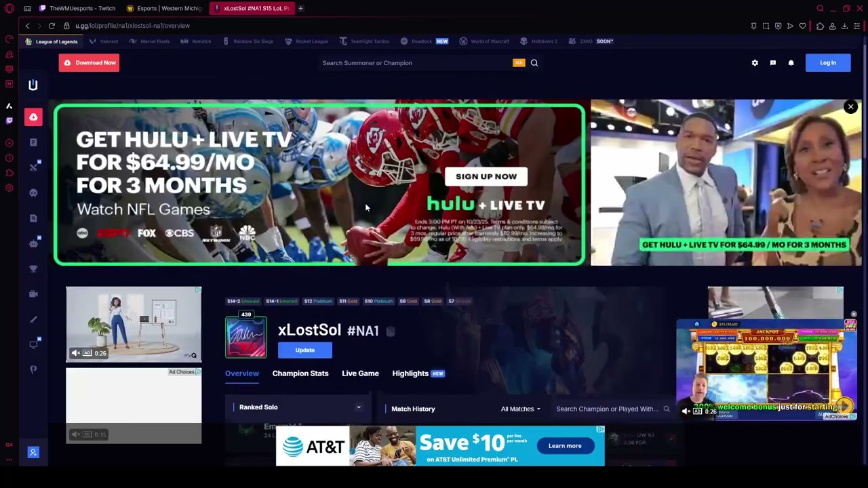Switch to Esports Western Michigan browser tab
Image resolution: width=868 pixels, height=488 pixels.
164,8
